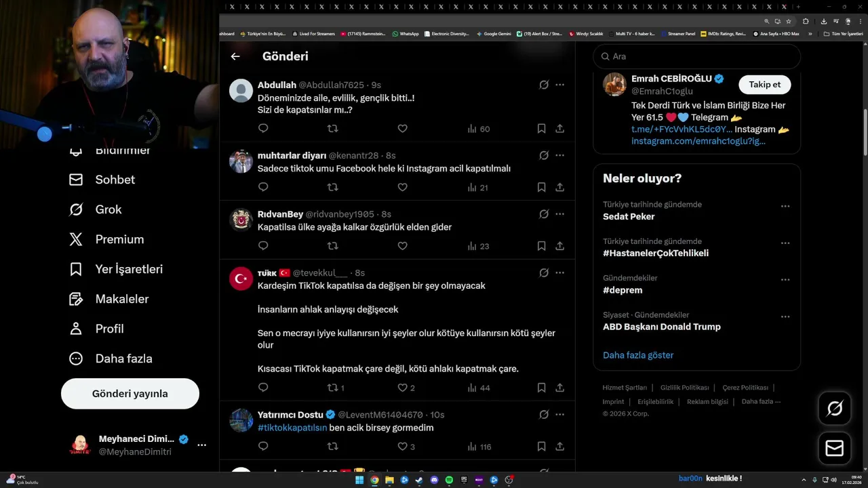Screen dimensions: 868x488
Task: Open the WhatsApp bookmark in bookmarks bar
Action: (x=406, y=33)
